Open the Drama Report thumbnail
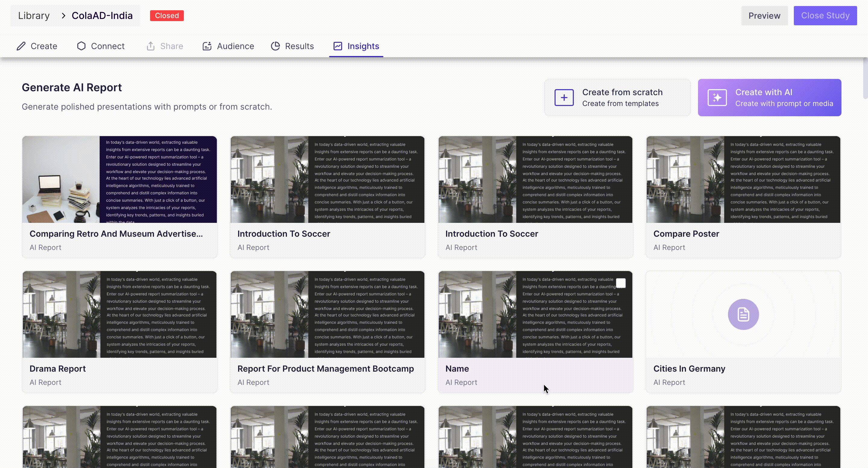 click(120, 314)
